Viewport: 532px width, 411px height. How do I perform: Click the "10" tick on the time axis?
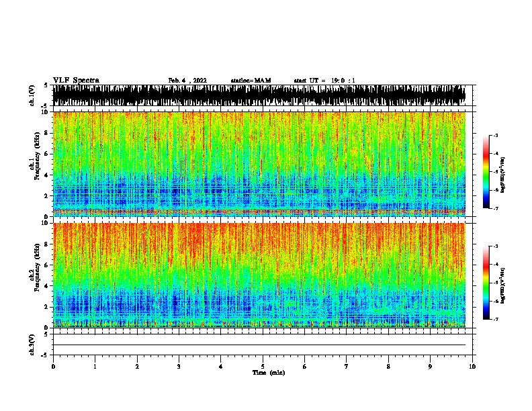coord(472,367)
